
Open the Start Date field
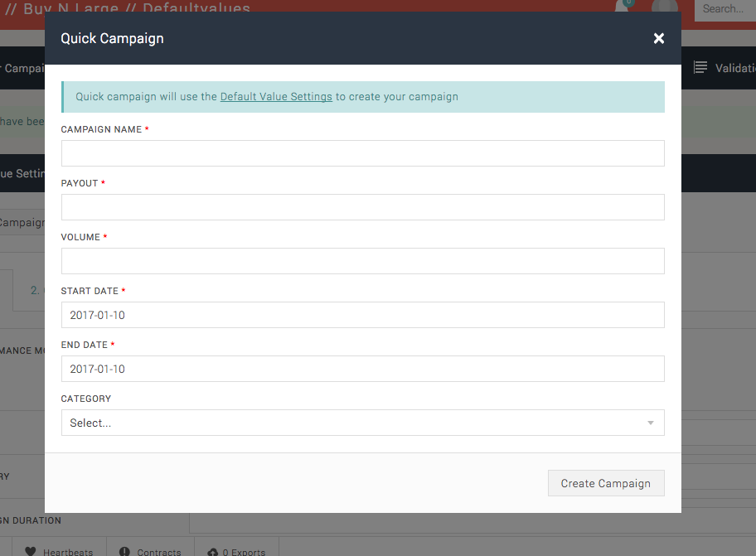click(x=362, y=315)
